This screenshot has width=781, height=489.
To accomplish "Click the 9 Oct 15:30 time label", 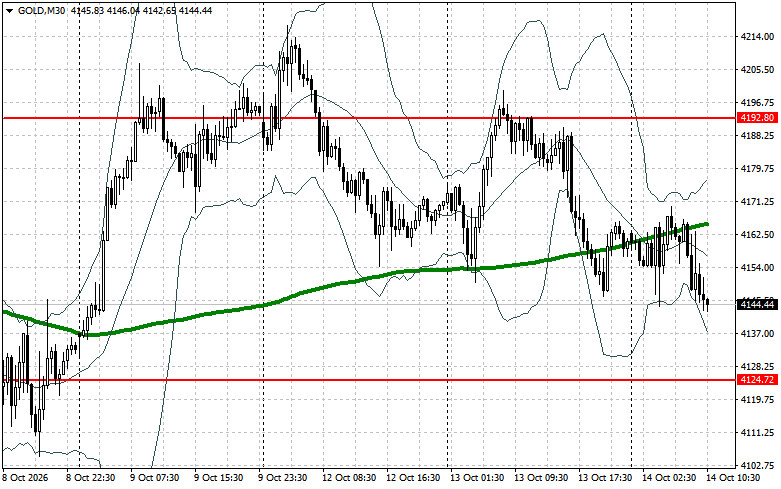I will tap(218, 478).
